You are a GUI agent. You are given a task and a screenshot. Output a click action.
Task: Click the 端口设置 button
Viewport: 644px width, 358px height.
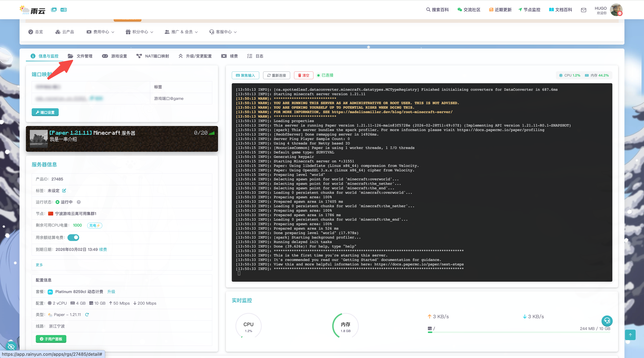click(45, 112)
